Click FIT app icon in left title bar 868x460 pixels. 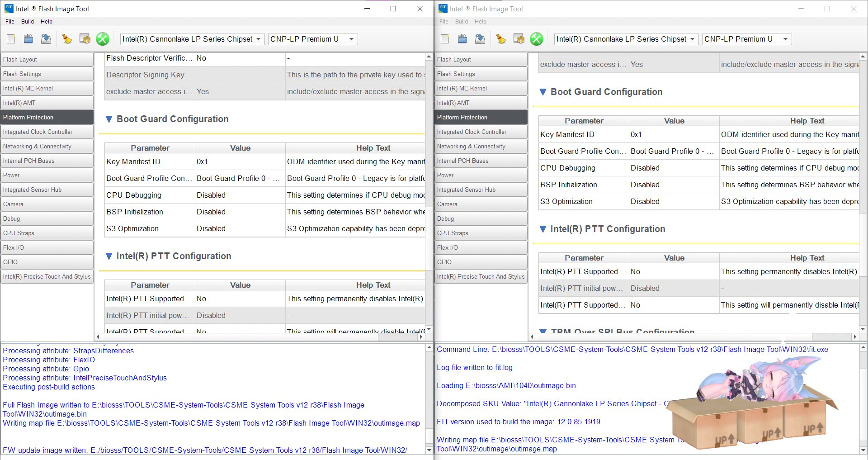[x=9, y=8]
